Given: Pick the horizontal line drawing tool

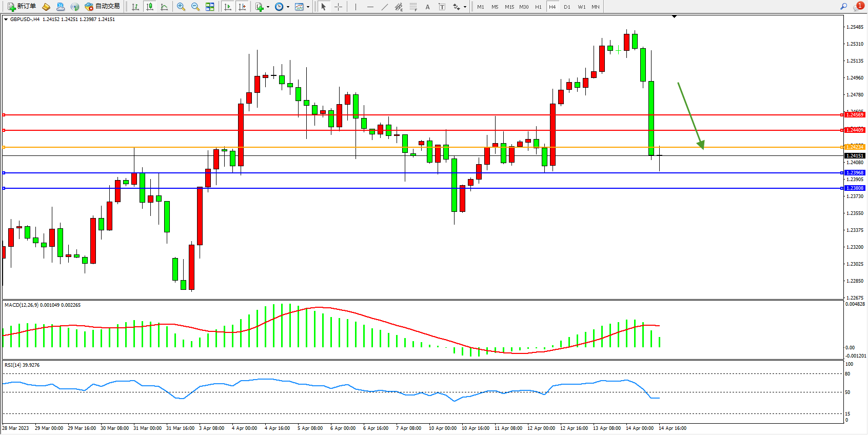Looking at the screenshot, I should (x=370, y=7).
